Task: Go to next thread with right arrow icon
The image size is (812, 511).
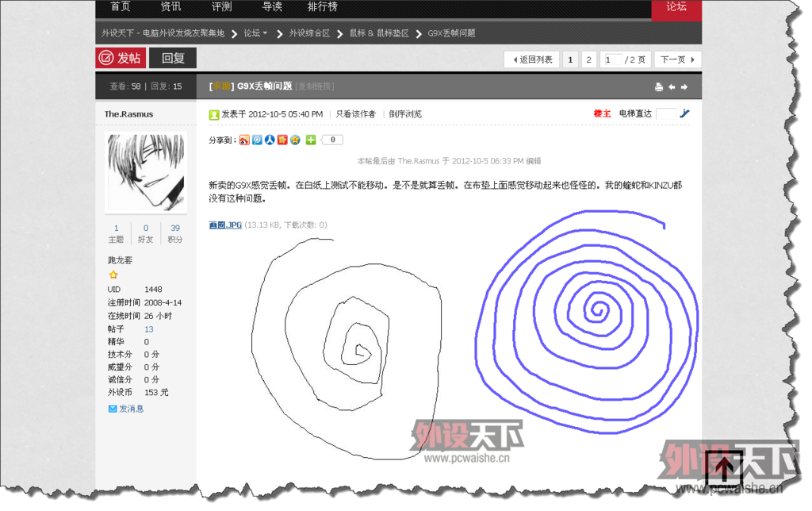Action: 684,87
